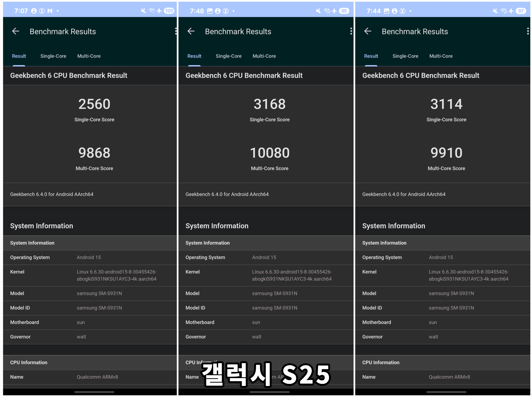Tap Gmail notification icon in left status bar

(50, 11)
